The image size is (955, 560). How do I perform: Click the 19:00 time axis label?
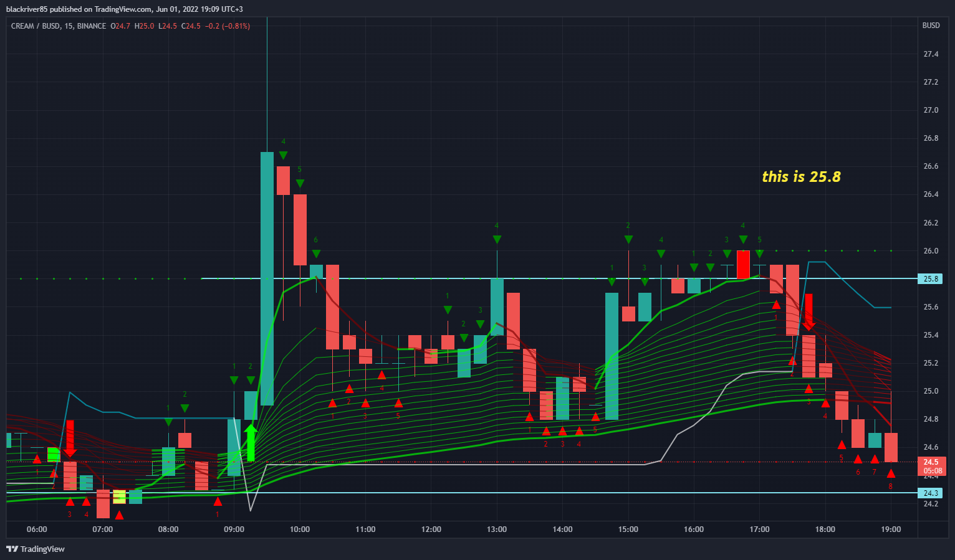(x=891, y=529)
